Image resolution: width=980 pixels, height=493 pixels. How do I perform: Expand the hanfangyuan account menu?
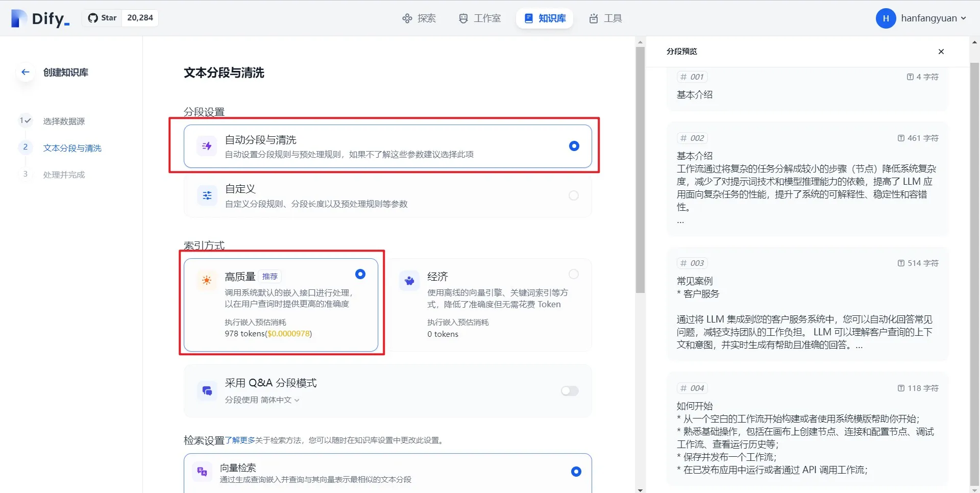(x=921, y=18)
